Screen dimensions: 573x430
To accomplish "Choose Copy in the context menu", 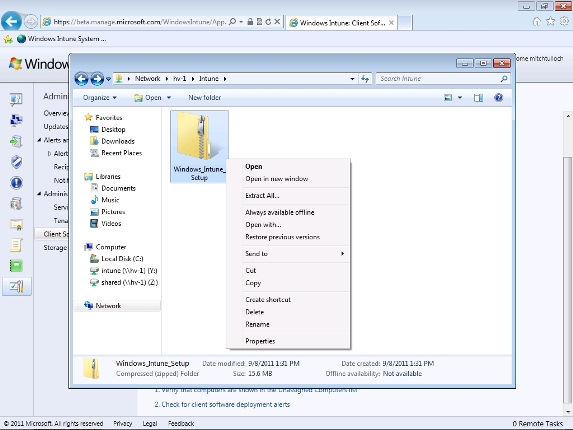I will (x=253, y=283).
